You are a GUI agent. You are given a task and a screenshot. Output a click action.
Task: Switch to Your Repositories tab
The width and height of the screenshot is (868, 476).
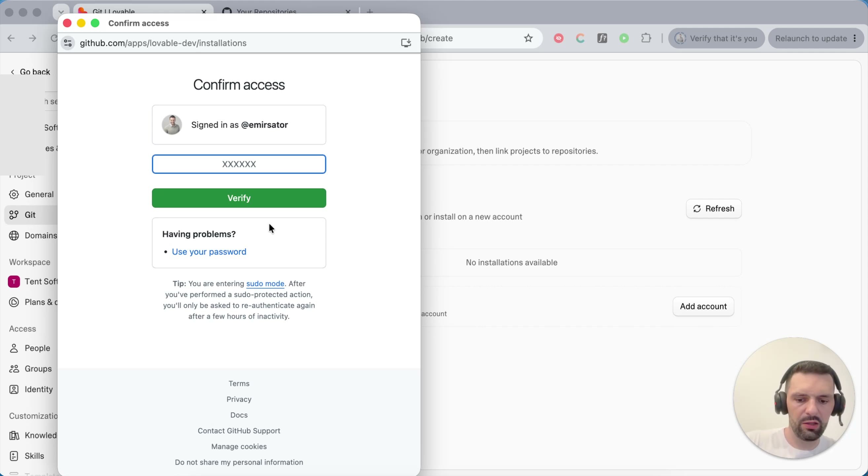pyautogui.click(x=266, y=12)
